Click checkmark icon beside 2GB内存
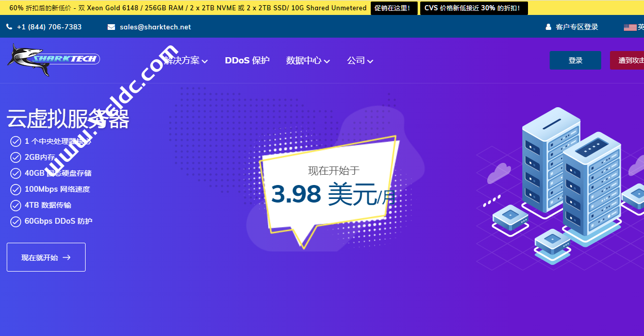The width and height of the screenshot is (644, 336). [16, 157]
